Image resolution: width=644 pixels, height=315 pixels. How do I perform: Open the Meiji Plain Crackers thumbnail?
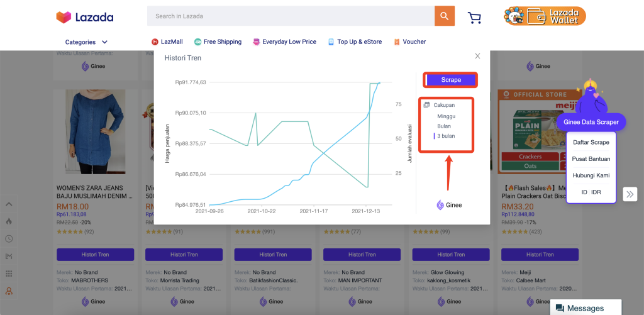pos(532,132)
